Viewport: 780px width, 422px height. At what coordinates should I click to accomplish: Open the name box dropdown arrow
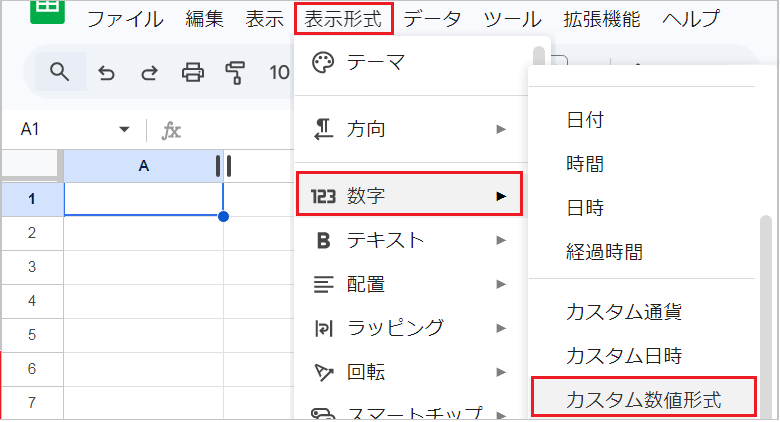pos(124,130)
